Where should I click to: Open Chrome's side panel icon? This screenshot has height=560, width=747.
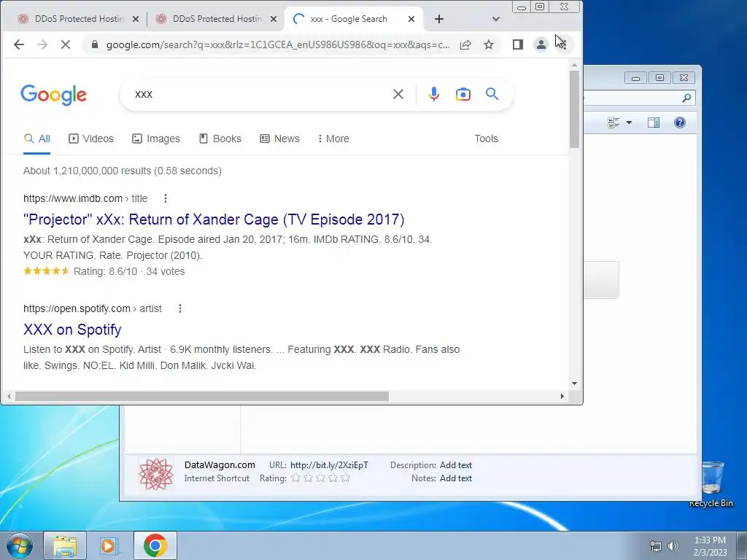[x=518, y=44]
